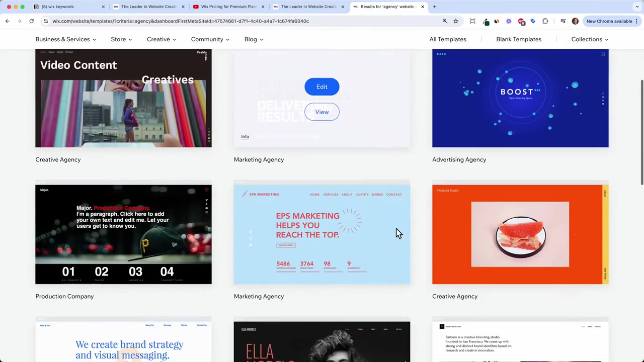Click the red adblock extension icon with badge
Screen dimensions: 644x362
(521, 21)
